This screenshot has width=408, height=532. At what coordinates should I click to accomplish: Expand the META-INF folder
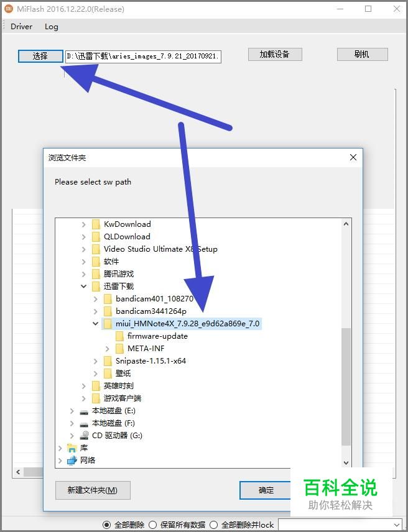(107, 349)
